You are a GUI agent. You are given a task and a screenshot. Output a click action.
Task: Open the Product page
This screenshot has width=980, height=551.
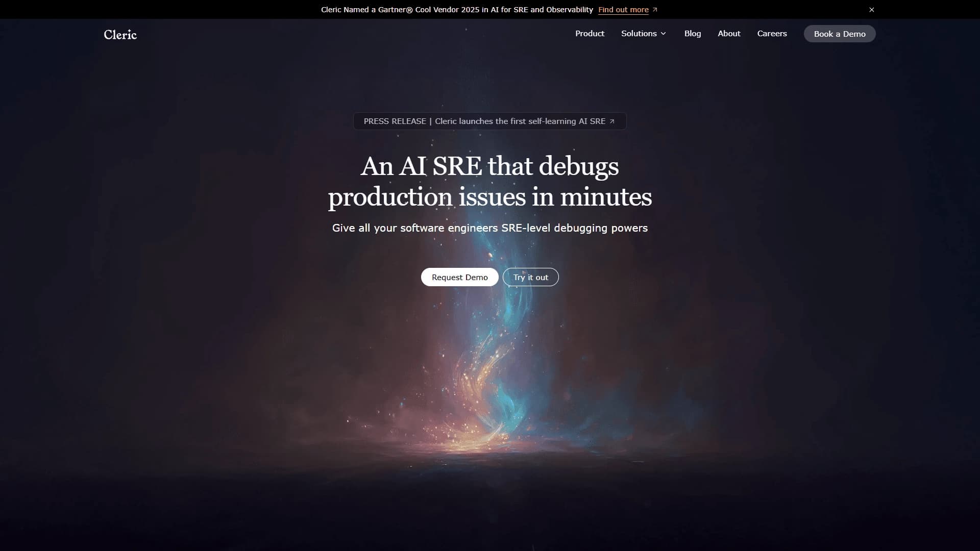[x=590, y=34]
